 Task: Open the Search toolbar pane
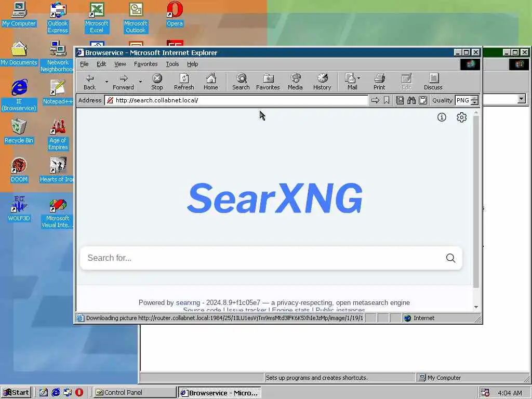click(241, 82)
